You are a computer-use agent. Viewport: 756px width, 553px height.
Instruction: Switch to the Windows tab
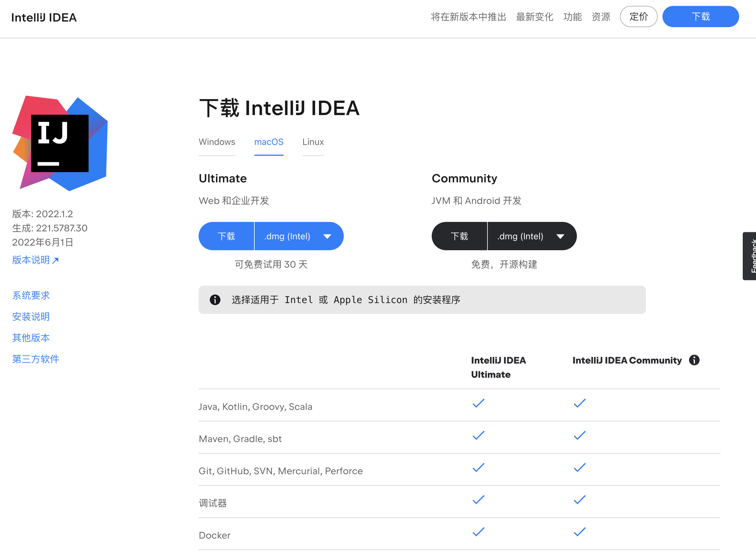(x=217, y=142)
